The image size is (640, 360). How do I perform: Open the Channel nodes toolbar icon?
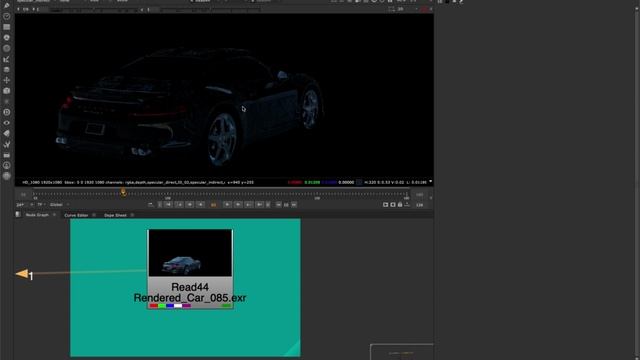(x=7, y=27)
